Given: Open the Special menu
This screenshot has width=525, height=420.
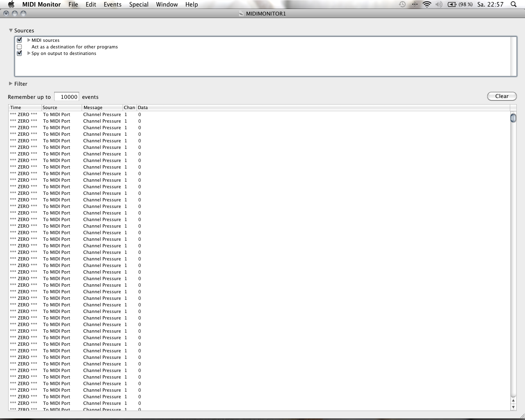Looking at the screenshot, I should (x=139, y=5).
